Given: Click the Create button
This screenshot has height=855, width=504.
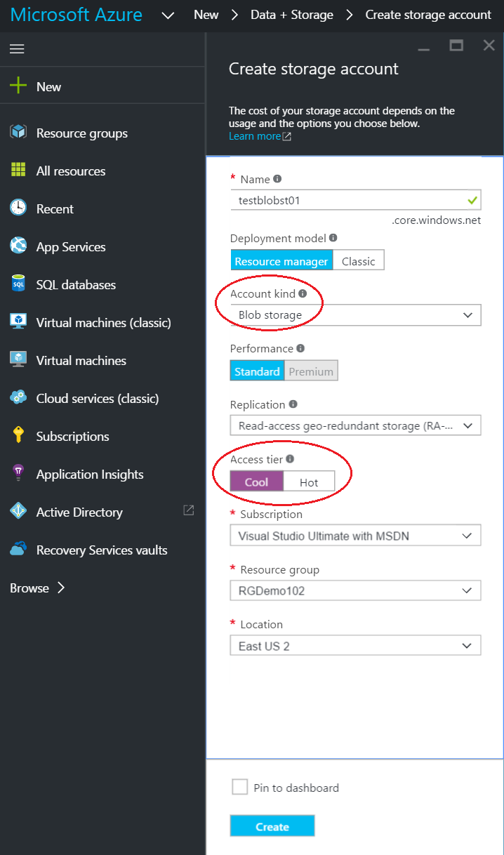Looking at the screenshot, I should pyautogui.click(x=272, y=826).
